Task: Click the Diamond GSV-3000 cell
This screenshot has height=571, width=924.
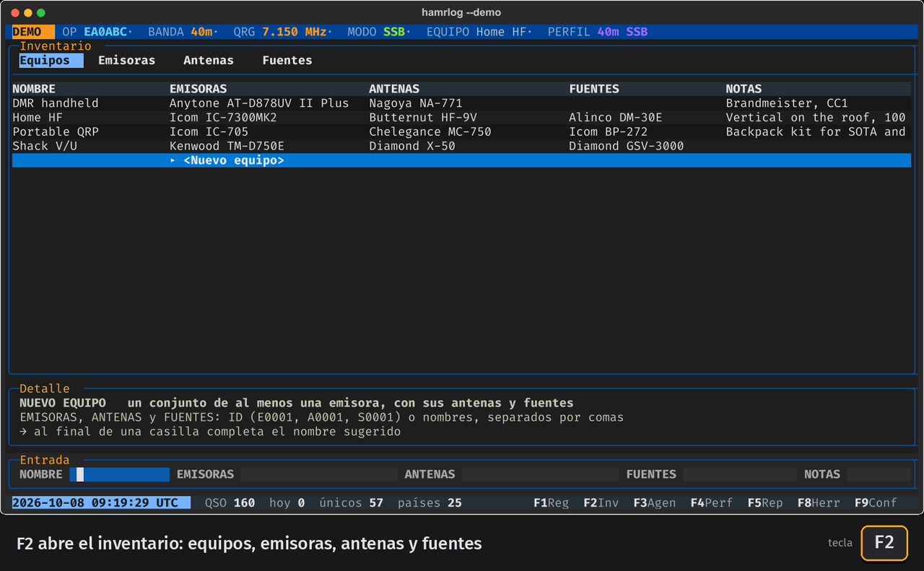Action: (627, 146)
